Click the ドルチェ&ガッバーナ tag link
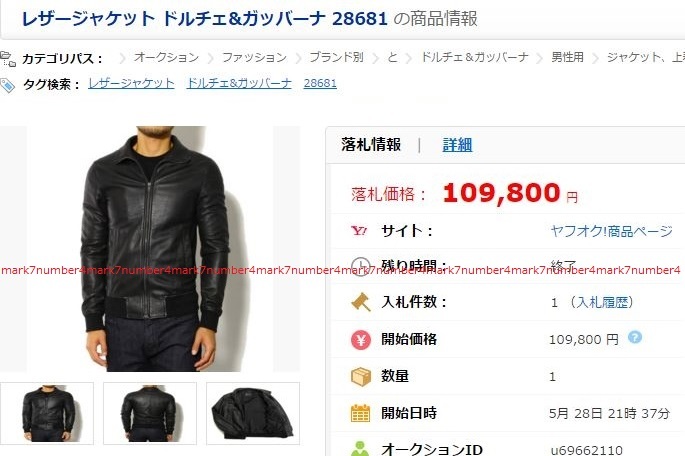Image resolution: width=685 pixels, height=456 pixels. (x=239, y=83)
